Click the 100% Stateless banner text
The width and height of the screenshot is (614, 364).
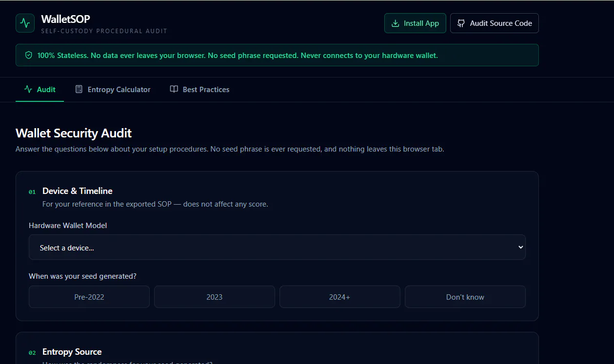238,56
